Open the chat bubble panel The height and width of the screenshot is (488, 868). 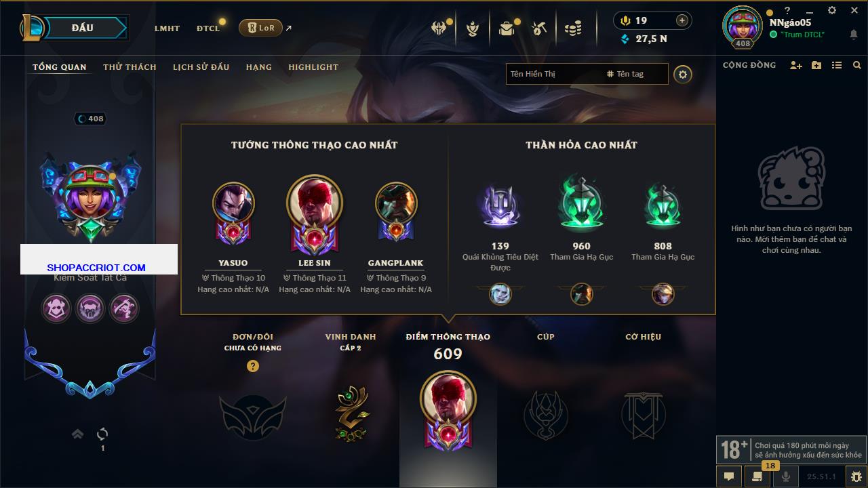pos(729,476)
